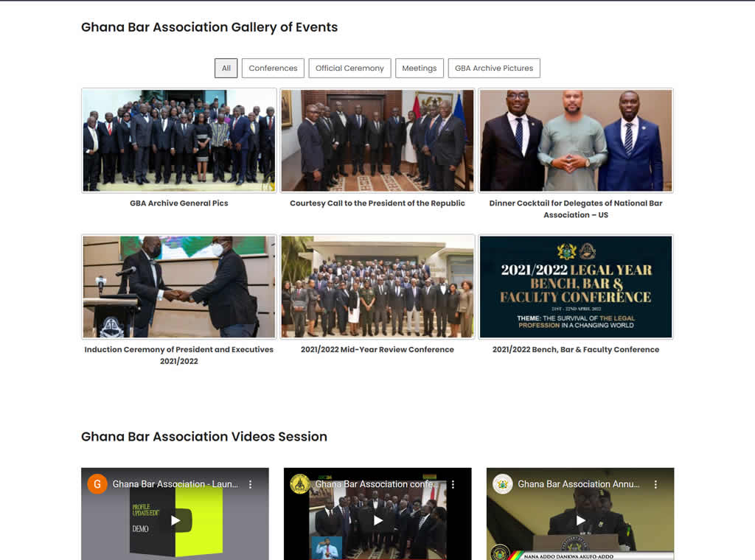Image resolution: width=755 pixels, height=560 pixels.
Task: Open more options on conference video
Action: pos(453,484)
